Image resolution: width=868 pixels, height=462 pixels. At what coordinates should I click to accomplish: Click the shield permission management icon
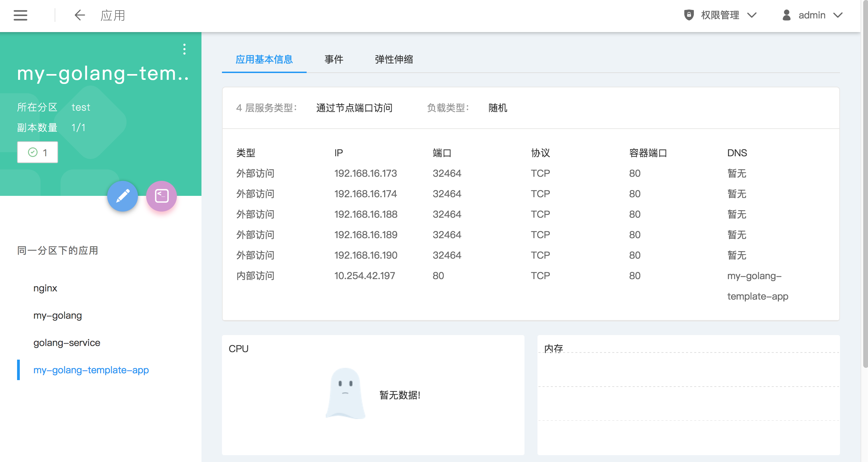[689, 15]
